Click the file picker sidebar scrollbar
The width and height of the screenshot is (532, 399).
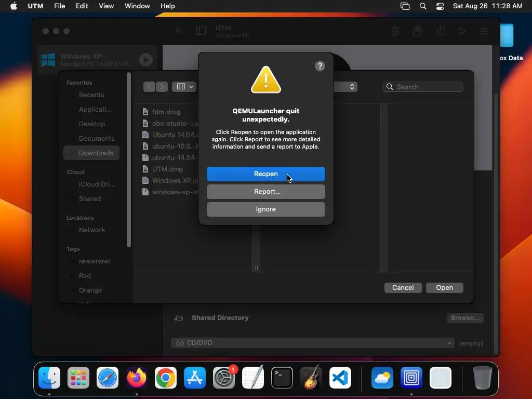129,159
